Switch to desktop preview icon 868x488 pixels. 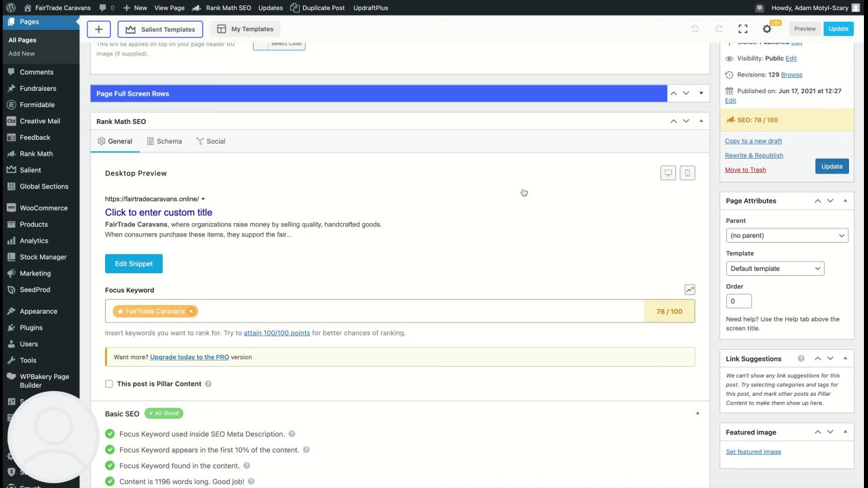[668, 173]
